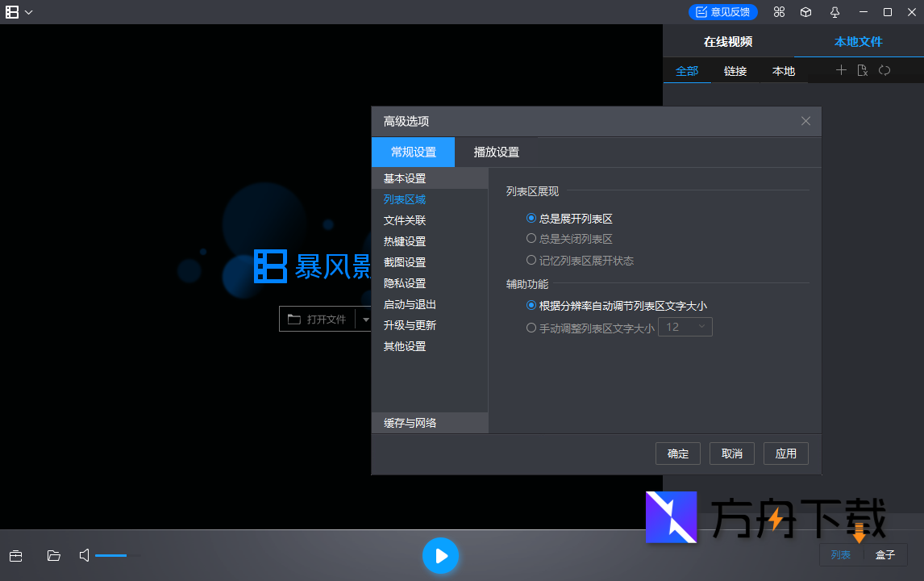Clear the playlist using the file-x icon
The width and height of the screenshot is (924, 581).
pos(862,70)
